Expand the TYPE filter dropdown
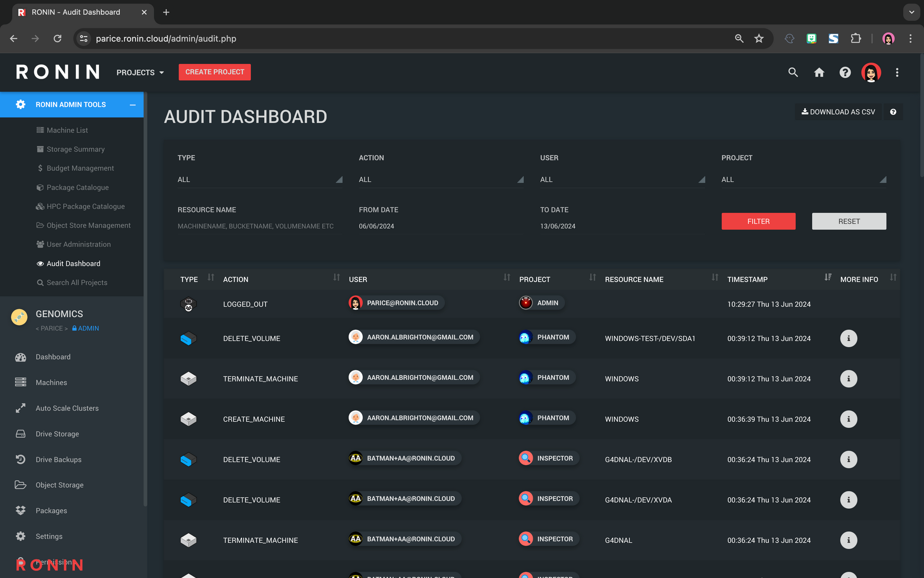924x578 pixels. 260,179
